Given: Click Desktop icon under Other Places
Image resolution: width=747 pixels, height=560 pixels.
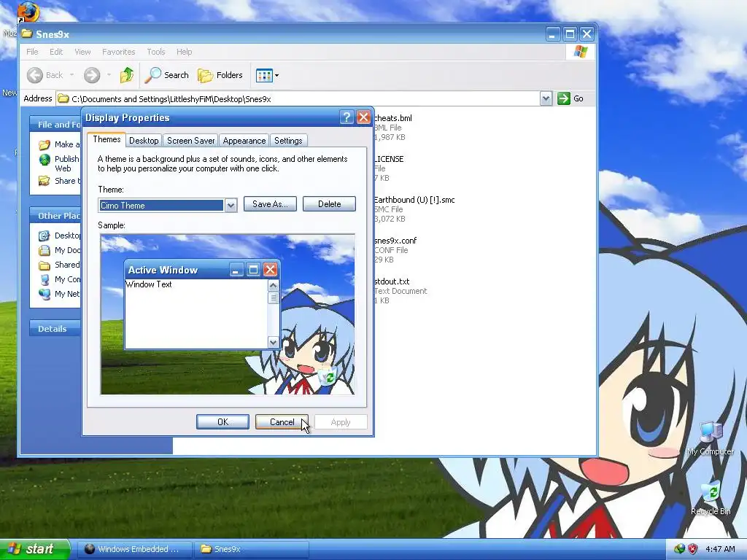Looking at the screenshot, I should click(x=44, y=236).
